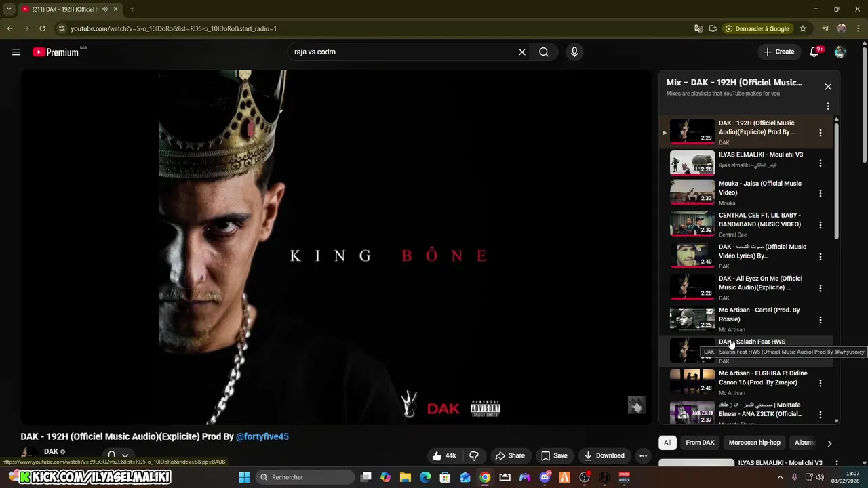Image resolution: width=868 pixels, height=488 pixels.
Task: Open Chrome profile avatar
Action: tap(842, 28)
